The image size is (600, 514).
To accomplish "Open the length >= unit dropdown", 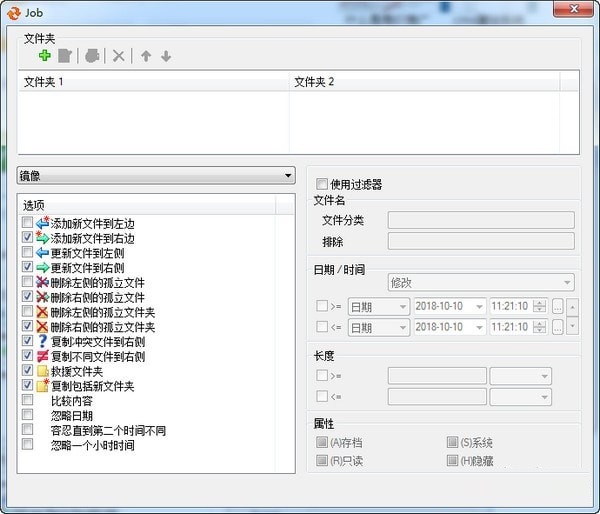I will click(x=520, y=376).
